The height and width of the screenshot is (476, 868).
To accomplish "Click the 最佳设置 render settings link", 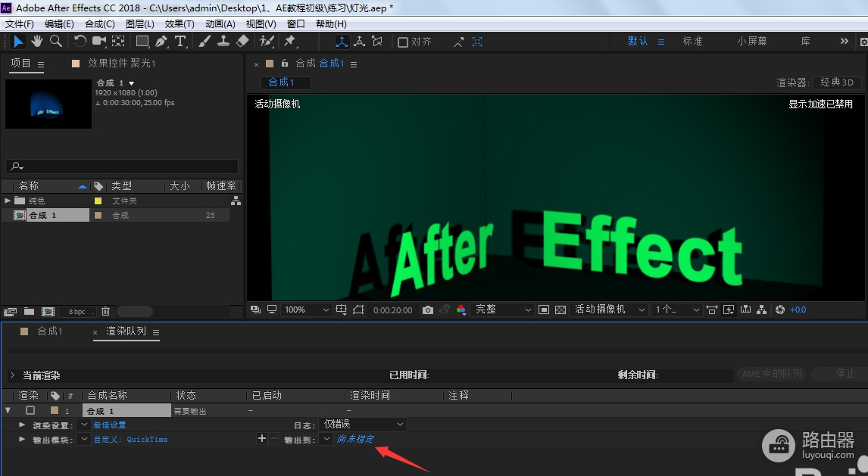I will pos(110,425).
